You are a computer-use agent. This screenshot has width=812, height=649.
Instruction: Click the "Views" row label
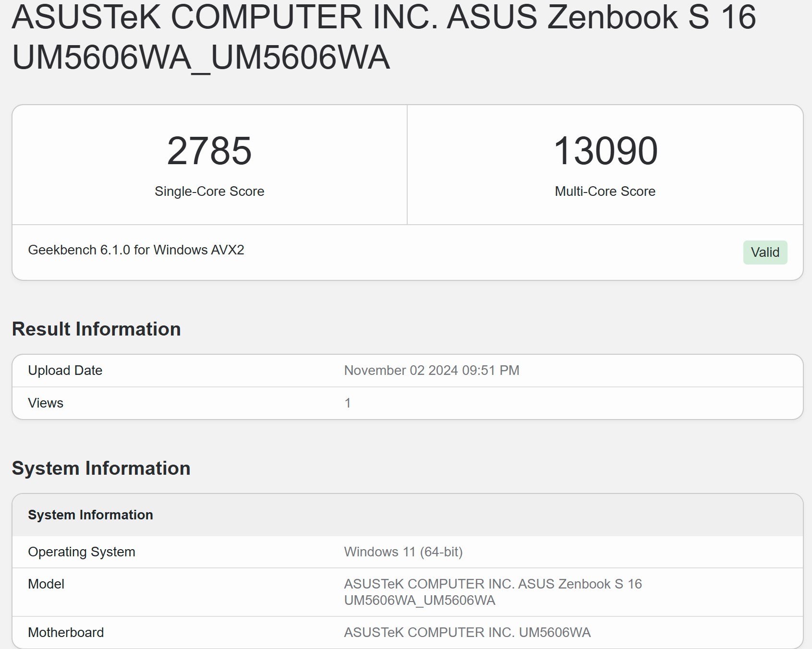(x=46, y=403)
